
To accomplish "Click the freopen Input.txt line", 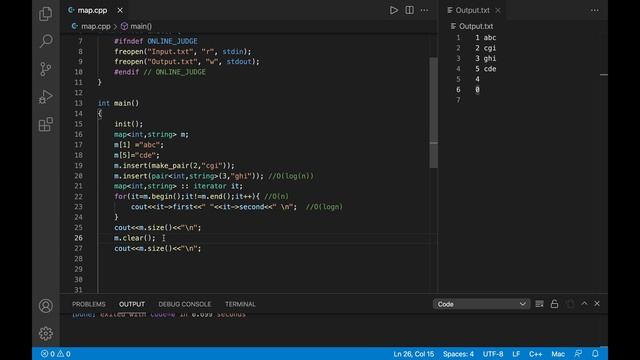I will 183,51.
